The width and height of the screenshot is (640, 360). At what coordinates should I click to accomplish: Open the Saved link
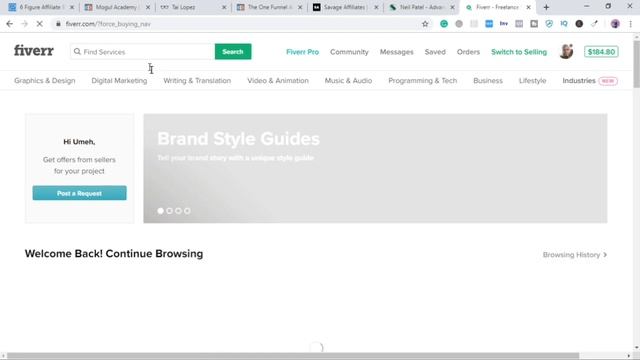[x=435, y=52]
